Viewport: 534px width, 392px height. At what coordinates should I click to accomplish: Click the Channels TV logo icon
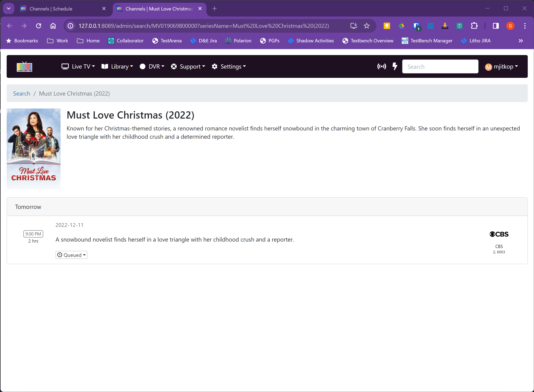click(x=24, y=67)
